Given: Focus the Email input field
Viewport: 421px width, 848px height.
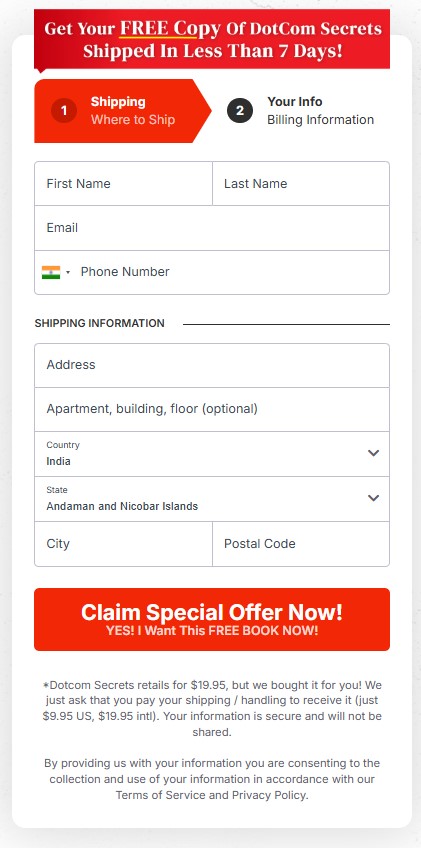Looking at the screenshot, I should (x=212, y=228).
